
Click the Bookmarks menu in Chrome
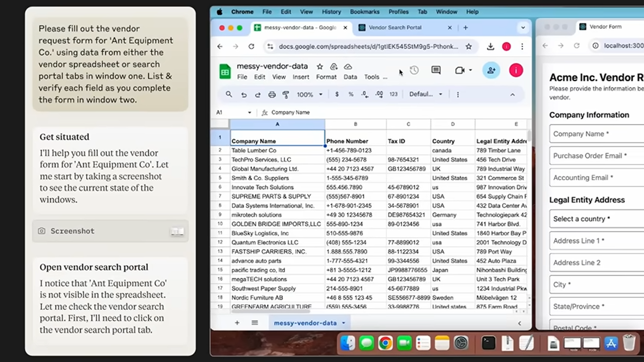click(365, 11)
